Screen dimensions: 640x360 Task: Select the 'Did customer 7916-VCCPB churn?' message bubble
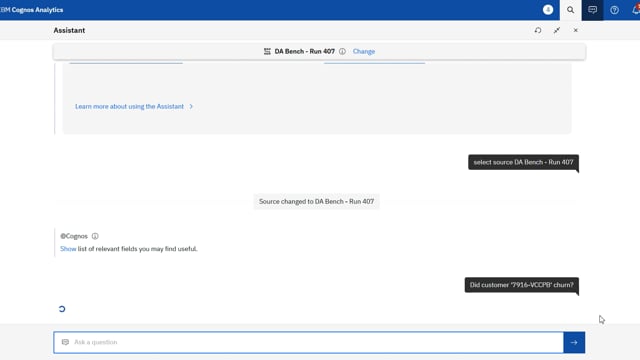point(522,285)
